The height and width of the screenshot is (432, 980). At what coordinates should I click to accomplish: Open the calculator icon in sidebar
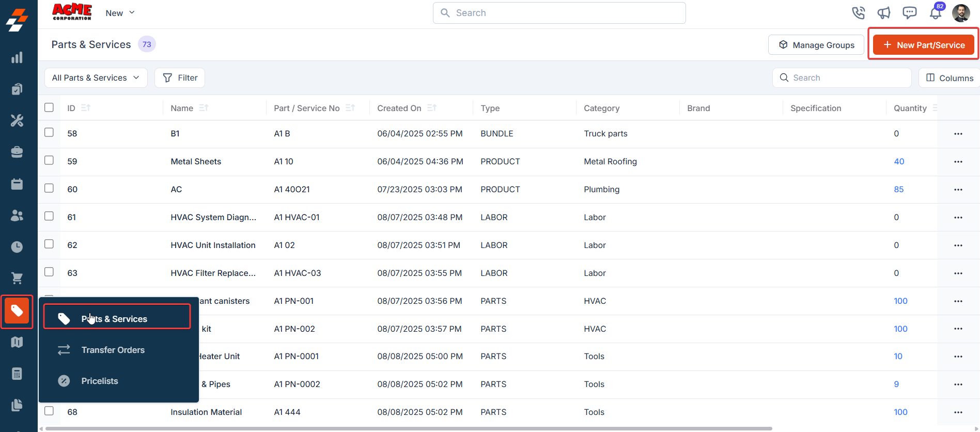[17, 374]
